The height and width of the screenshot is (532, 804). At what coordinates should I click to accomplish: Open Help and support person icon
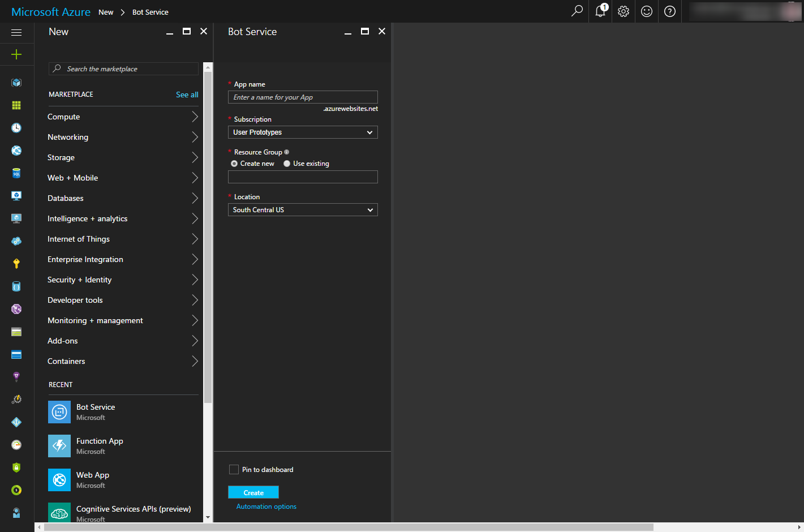[x=16, y=513]
